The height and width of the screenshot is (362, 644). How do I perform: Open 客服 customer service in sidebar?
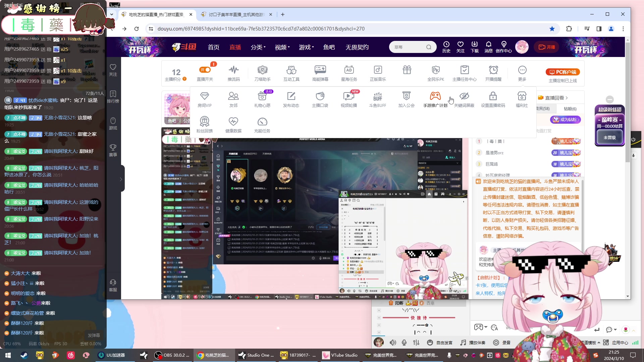pyautogui.click(x=113, y=285)
